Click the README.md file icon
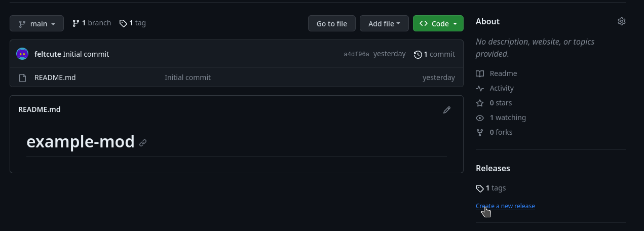The image size is (644, 231). pyautogui.click(x=22, y=78)
